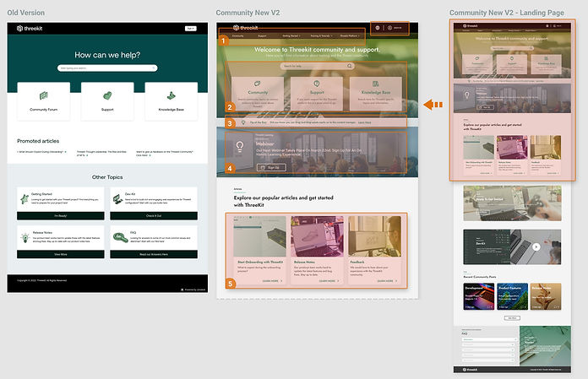This screenshot has height=379, width=588.
Task: Click the Check It Out button
Action: click(154, 216)
